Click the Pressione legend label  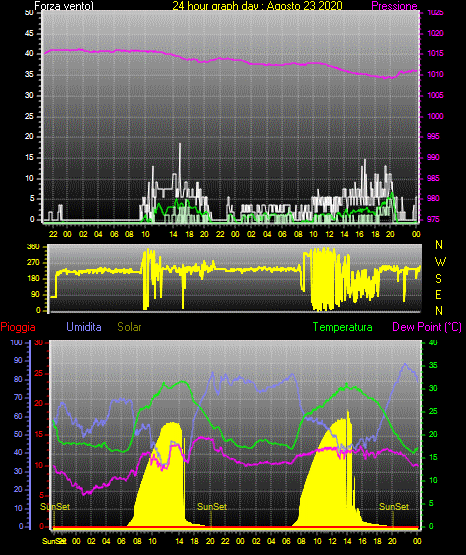tap(394, 6)
